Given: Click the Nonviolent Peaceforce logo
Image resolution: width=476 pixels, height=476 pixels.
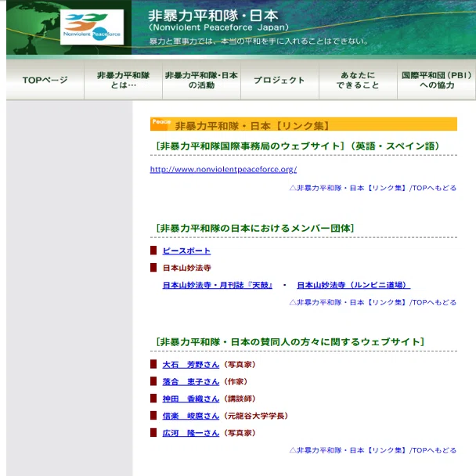Looking at the screenshot, I should 92,27.
